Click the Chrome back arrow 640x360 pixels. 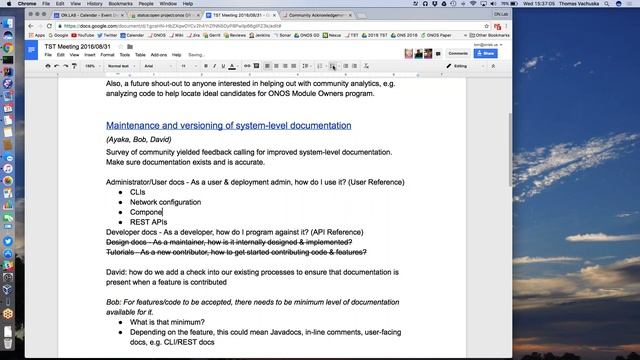pyautogui.click(x=31, y=26)
